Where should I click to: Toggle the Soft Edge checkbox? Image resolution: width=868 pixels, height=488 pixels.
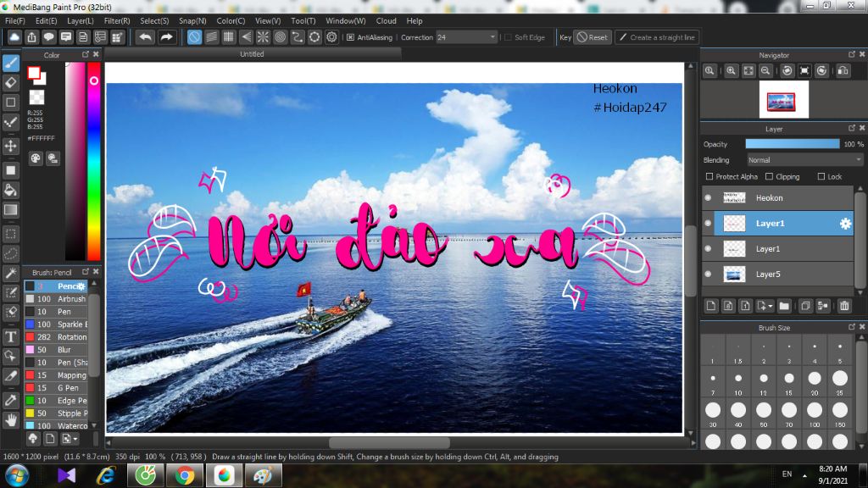click(509, 37)
